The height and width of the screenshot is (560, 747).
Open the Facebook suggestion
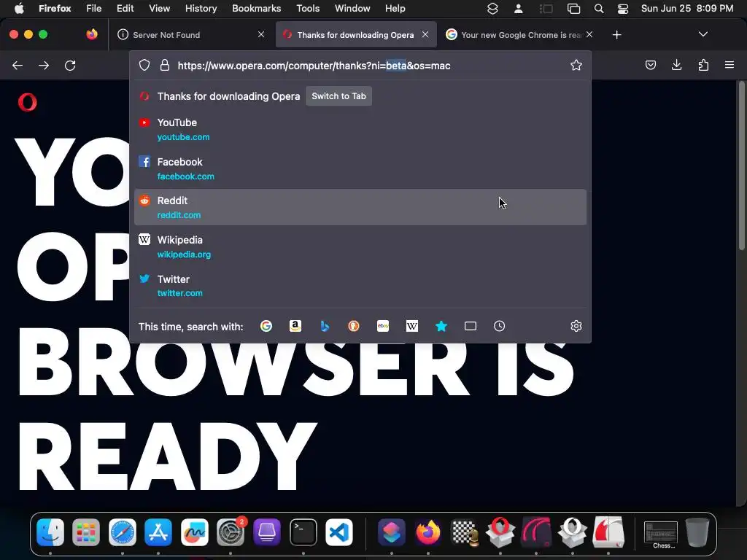coord(360,168)
